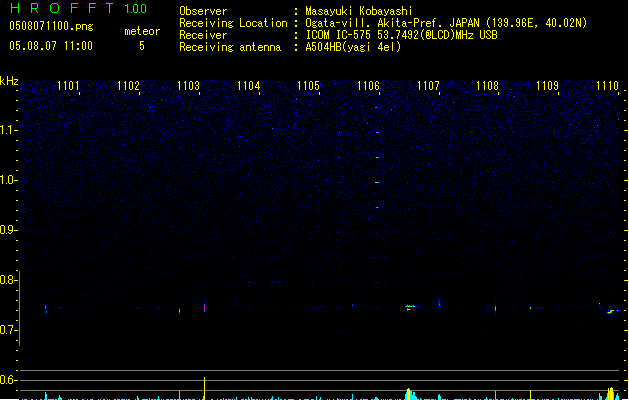The height and width of the screenshot is (400, 629).
Task: Click the 1107 time axis label
Action: click(x=428, y=86)
